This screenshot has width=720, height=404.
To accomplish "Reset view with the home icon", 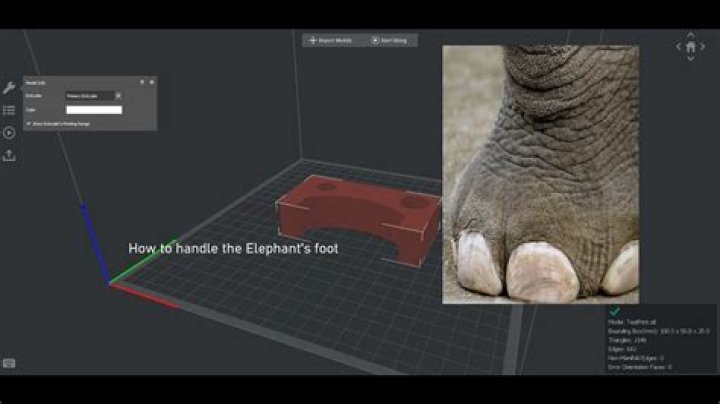I will tap(689, 47).
